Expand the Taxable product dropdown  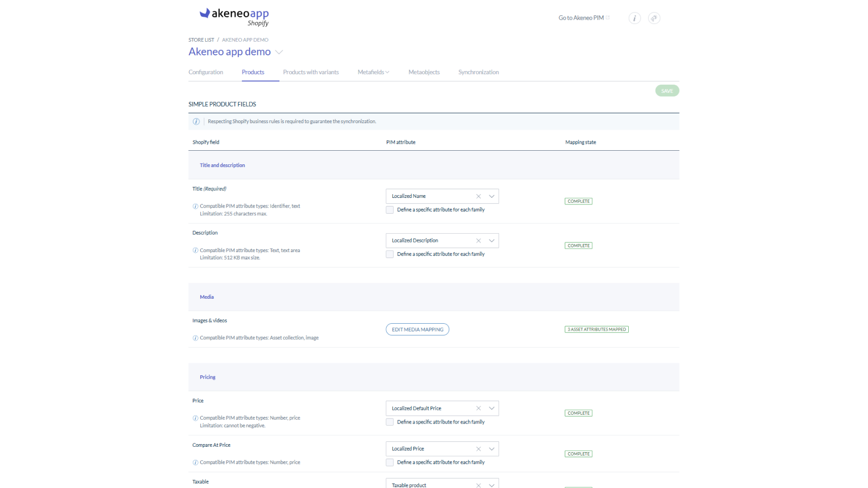(x=492, y=485)
